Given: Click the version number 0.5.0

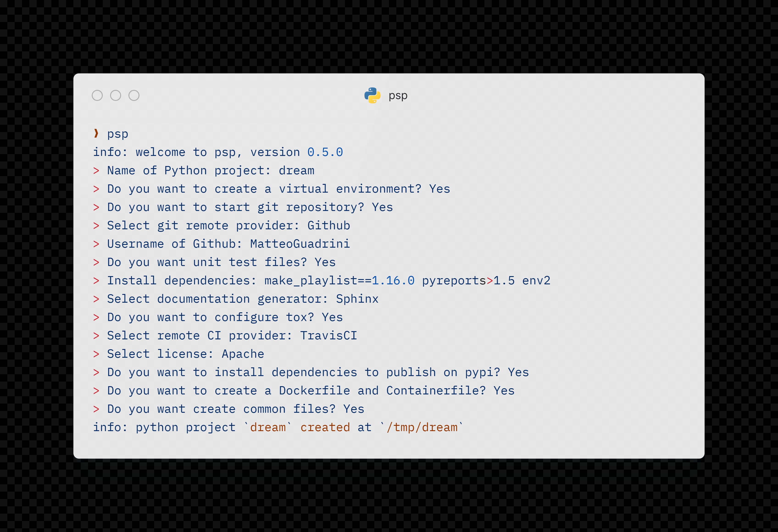Looking at the screenshot, I should [325, 152].
